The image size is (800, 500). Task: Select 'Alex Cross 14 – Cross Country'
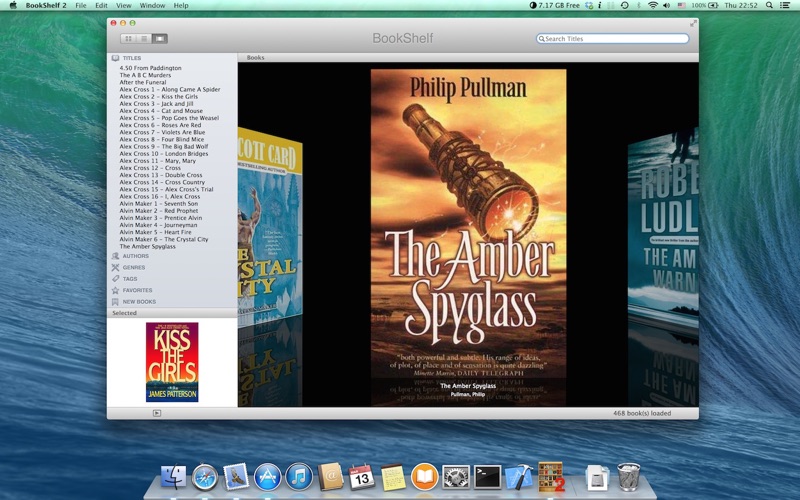coord(162,182)
